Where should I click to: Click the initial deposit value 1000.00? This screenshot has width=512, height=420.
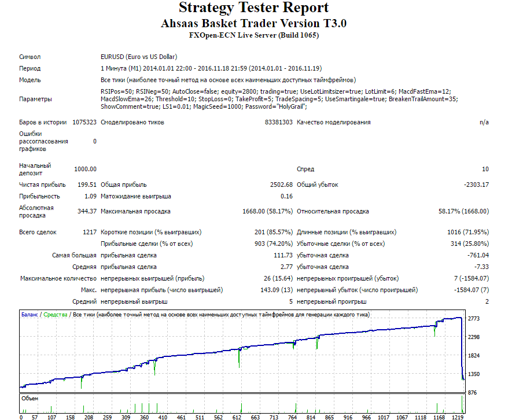[85, 169]
